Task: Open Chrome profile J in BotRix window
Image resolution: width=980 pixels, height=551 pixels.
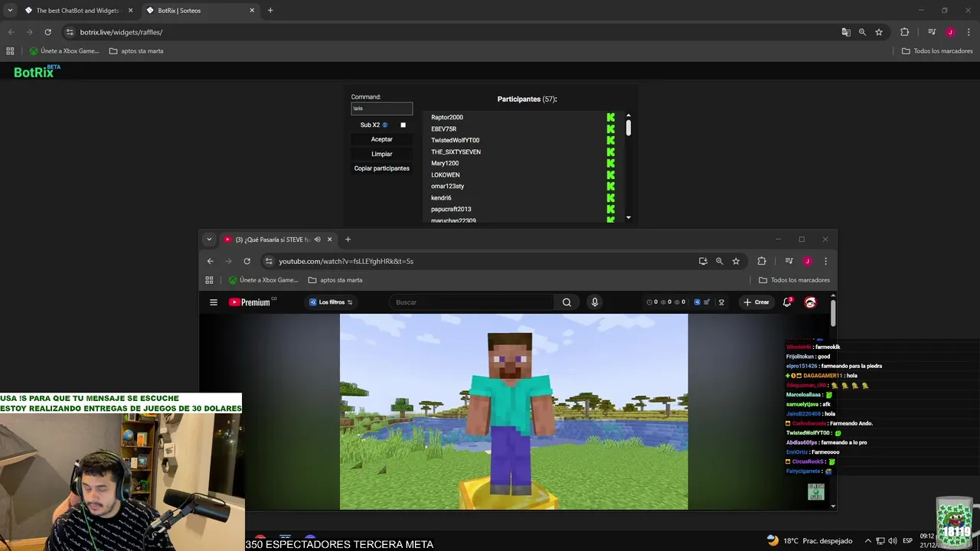Action: coord(950,32)
